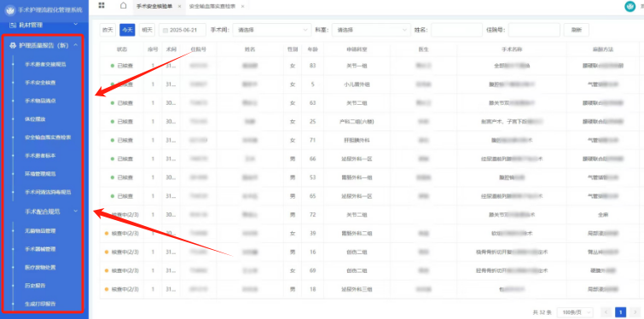
Task: Close the 安全输血落实查检表 tab
Action: [x=243, y=6]
